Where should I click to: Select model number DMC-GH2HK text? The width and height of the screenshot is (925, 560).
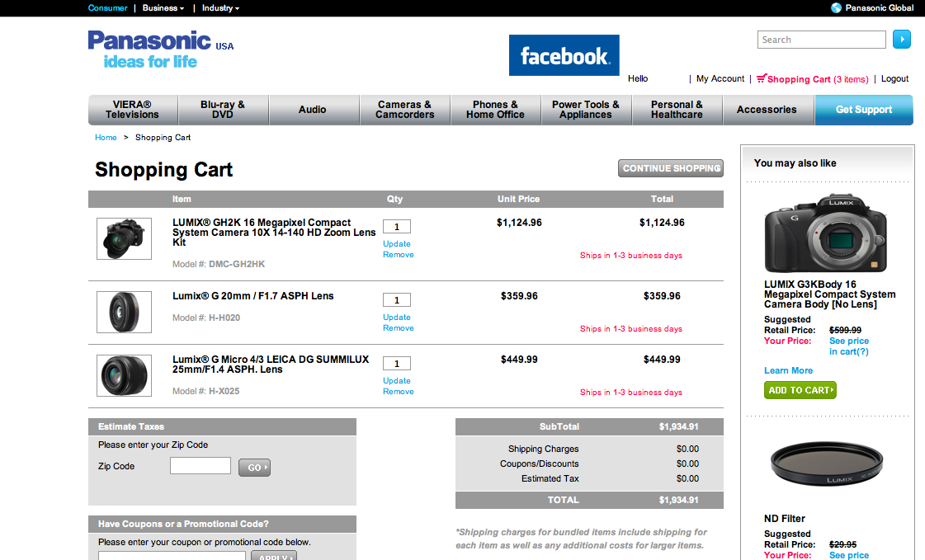pyautogui.click(x=237, y=264)
